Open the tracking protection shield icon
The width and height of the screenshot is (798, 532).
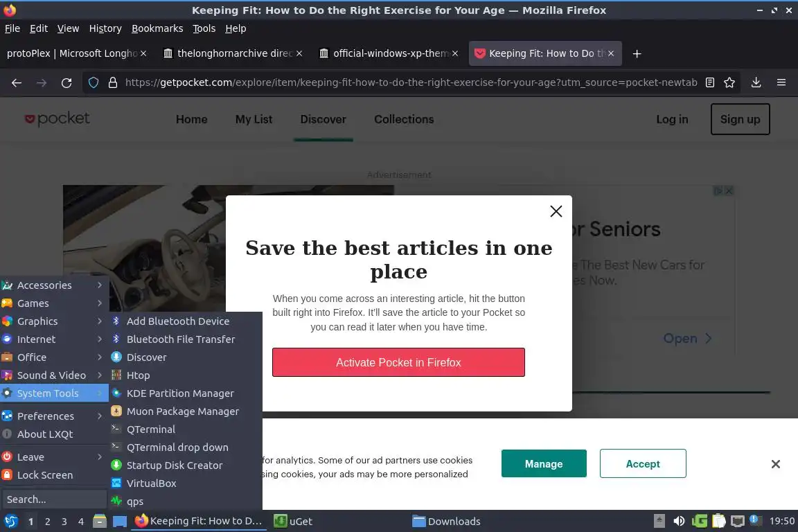[x=94, y=82]
